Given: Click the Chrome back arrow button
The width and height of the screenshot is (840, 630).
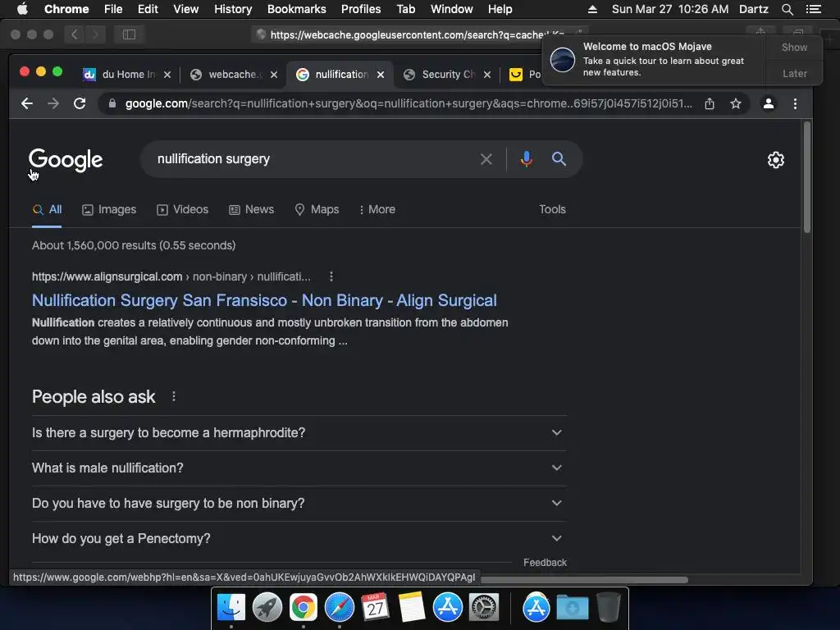Looking at the screenshot, I should click(x=27, y=103).
